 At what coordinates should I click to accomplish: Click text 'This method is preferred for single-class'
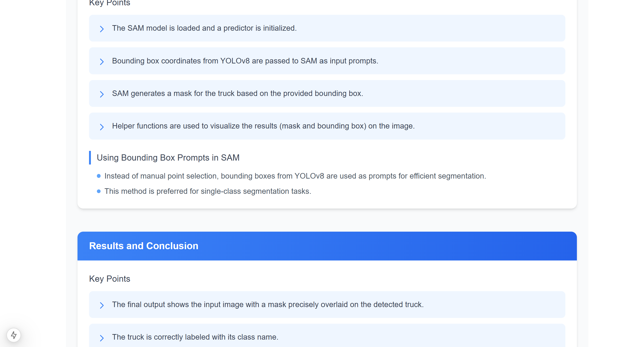tap(208, 191)
